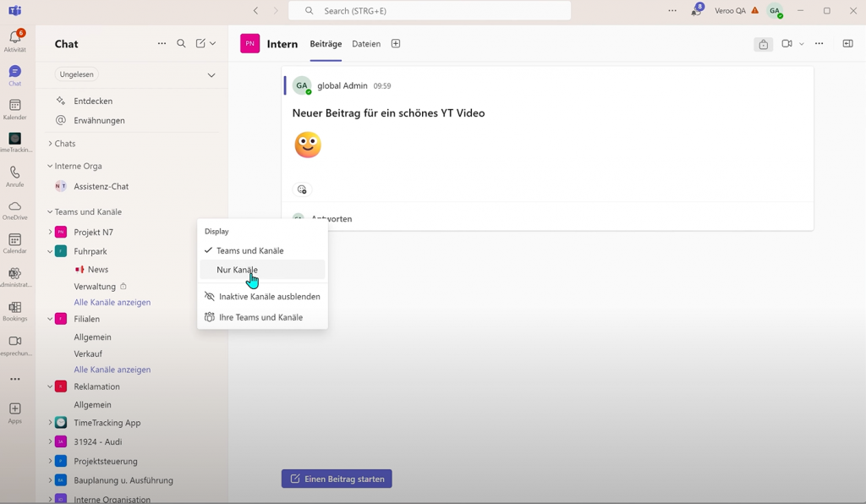The image size is (866, 504).
Task: Search within the chat list
Action: 181,44
